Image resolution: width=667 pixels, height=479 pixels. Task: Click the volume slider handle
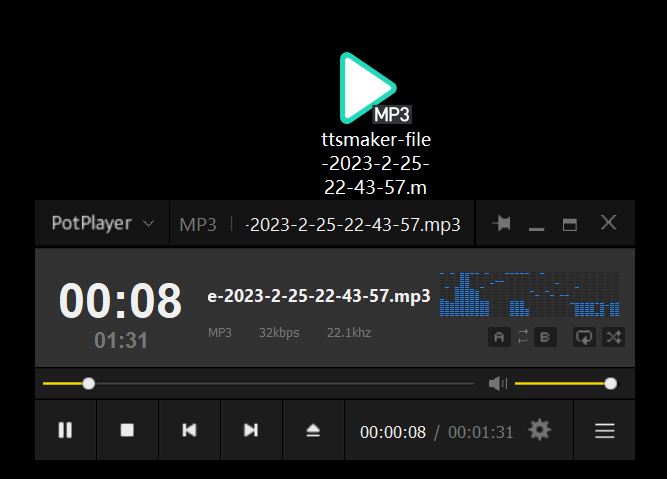(x=611, y=383)
